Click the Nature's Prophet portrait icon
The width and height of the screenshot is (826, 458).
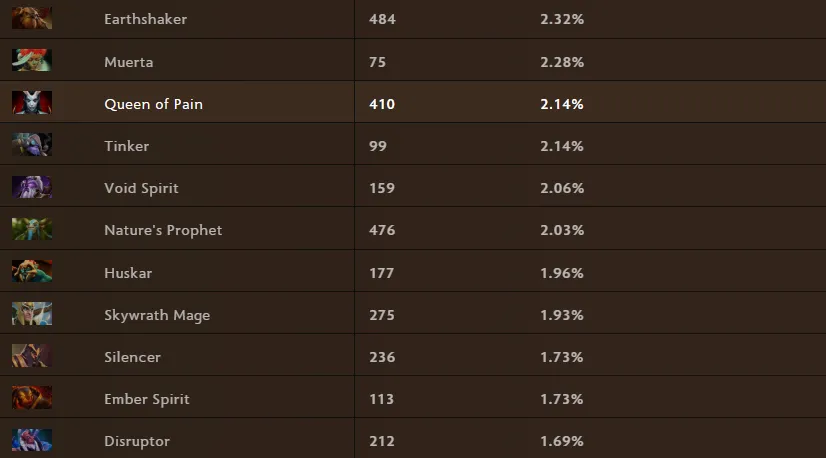coord(32,230)
